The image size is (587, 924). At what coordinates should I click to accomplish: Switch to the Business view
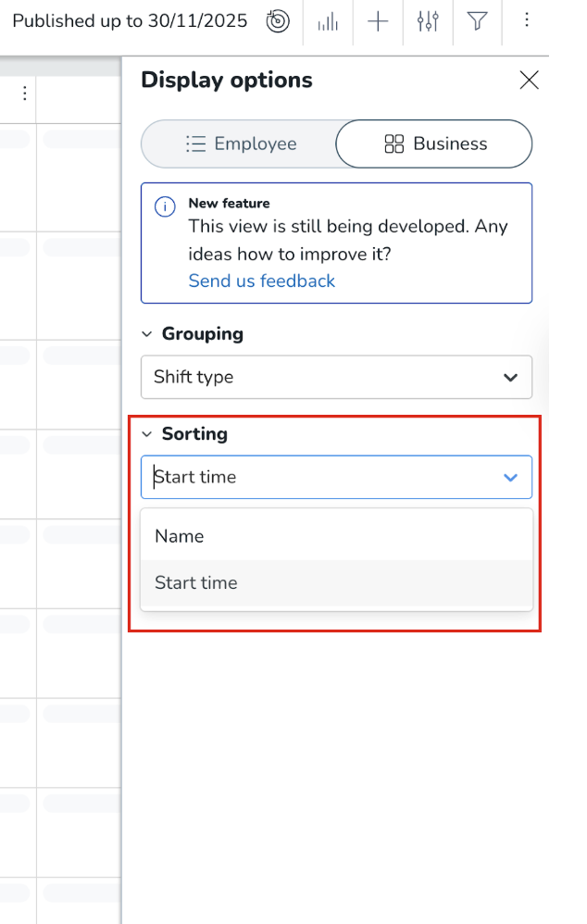[x=434, y=144]
